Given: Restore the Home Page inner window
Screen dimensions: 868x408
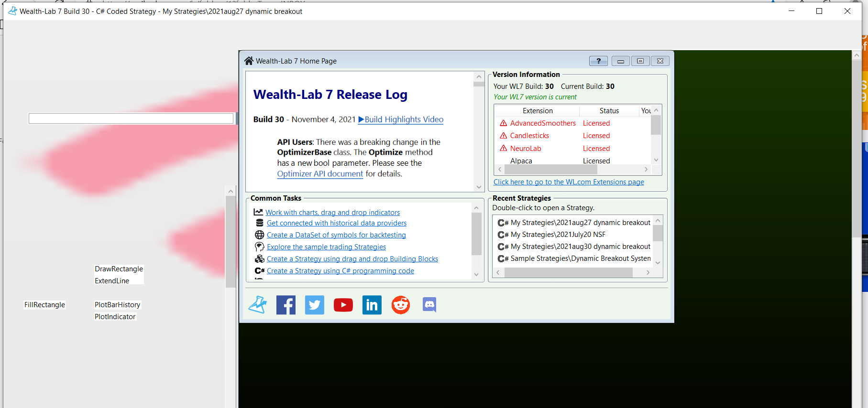Looking at the screenshot, I should coord(640,61).
